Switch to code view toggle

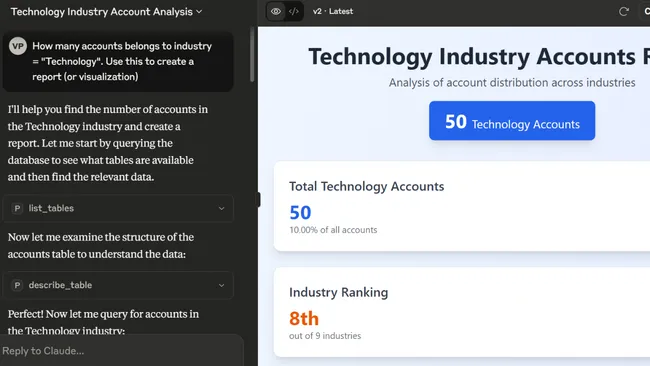pos(293,11)
